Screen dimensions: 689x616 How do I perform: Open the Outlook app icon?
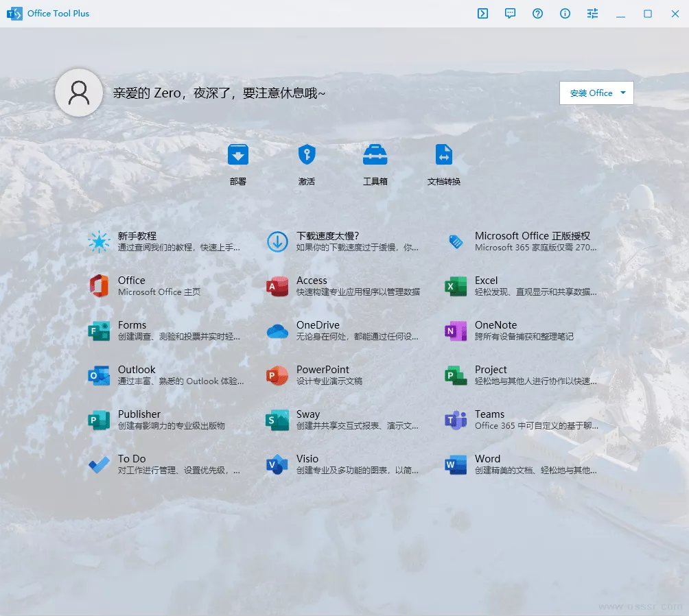100,376
